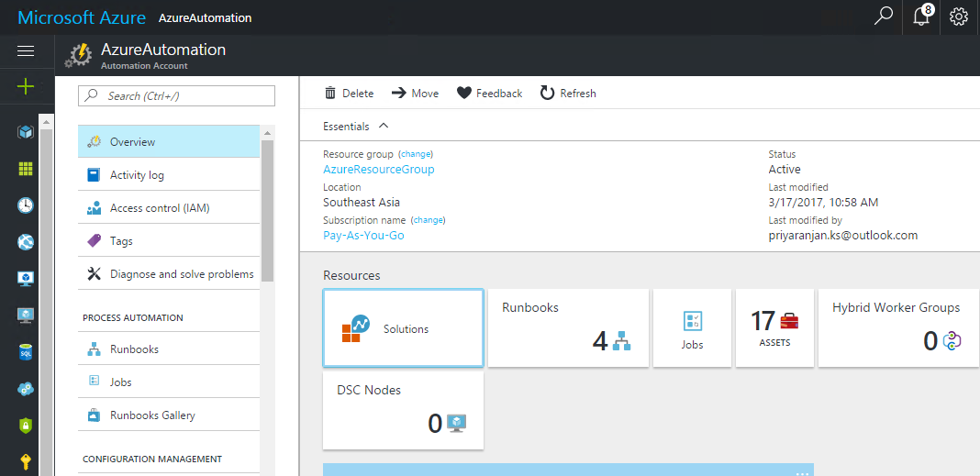This screenshot has width=980, height=476.
Task: Focus the Search (Ctrl+/) input box
Action: point(176,95)
